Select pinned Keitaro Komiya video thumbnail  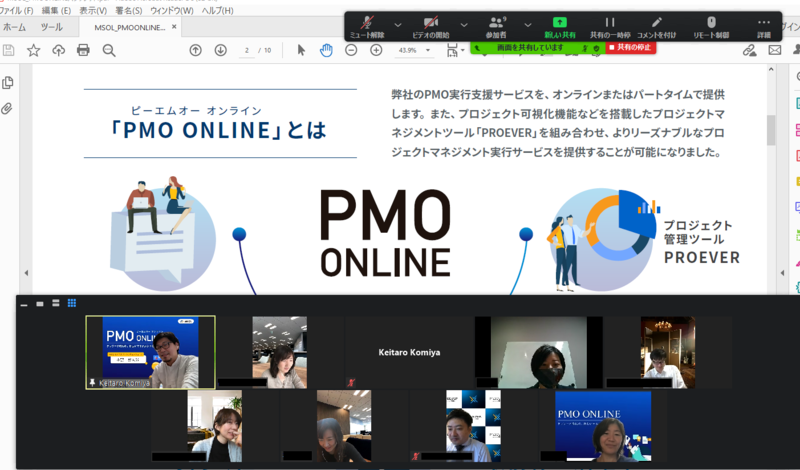coord(151,352)
